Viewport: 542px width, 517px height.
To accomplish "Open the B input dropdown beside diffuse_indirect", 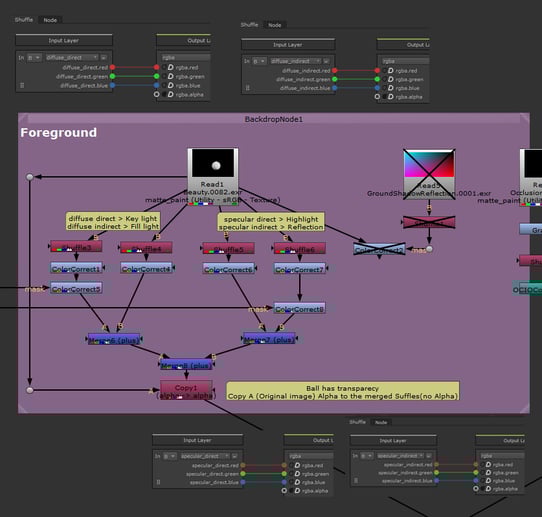I will click(259, 61).
